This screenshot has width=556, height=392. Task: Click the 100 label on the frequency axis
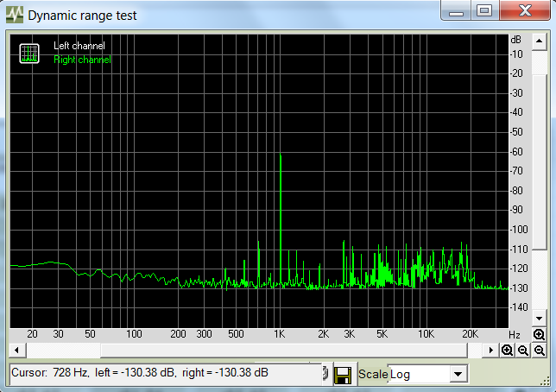click(134, 334)
